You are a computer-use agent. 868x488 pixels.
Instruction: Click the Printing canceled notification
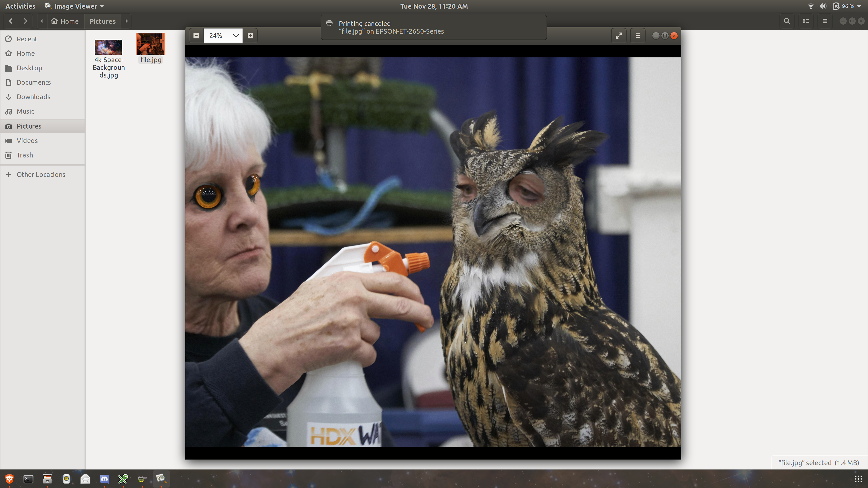(434, 27)
